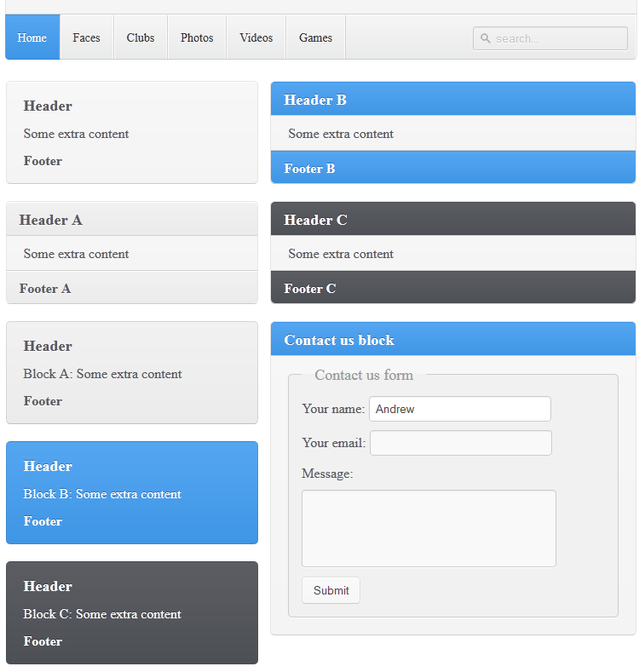Open the Photos menu item
Image resolution: width=639 pixels, height=672 pixels.
tap(197, 37)
